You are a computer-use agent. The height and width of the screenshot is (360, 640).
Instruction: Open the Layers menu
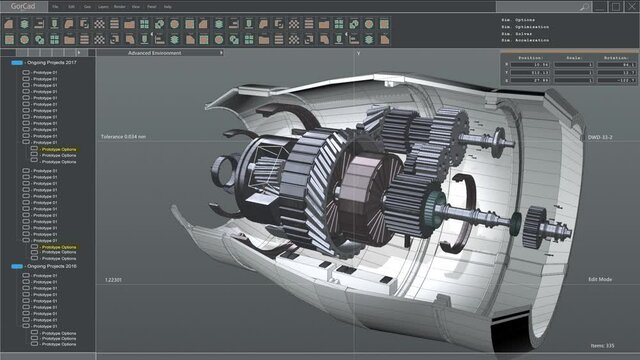point(103,7)
